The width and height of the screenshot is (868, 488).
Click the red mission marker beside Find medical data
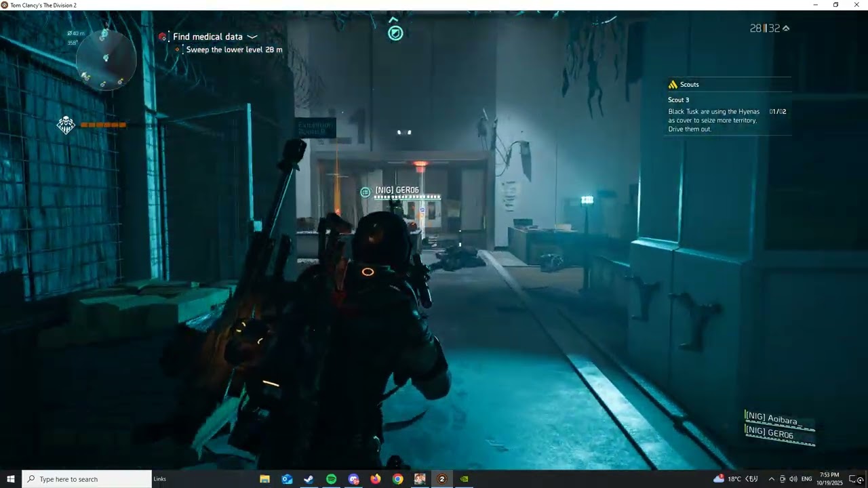tap(163, 37)
